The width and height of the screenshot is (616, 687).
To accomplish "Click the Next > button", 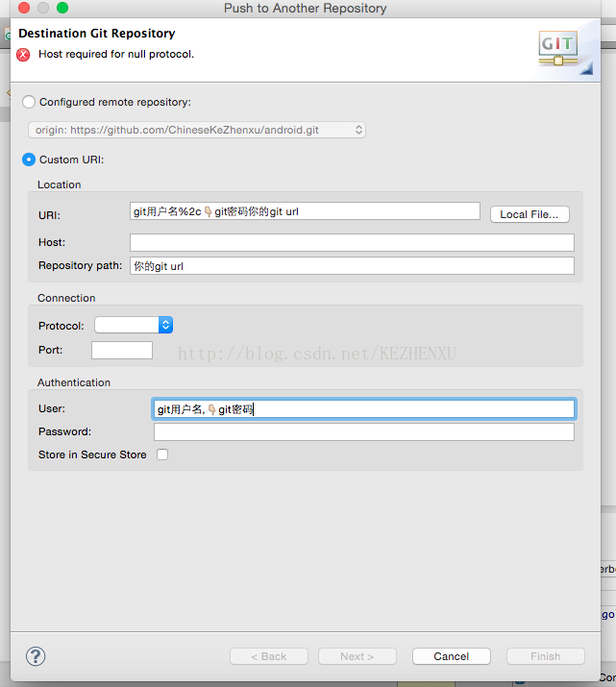I will tap(357, 656).
